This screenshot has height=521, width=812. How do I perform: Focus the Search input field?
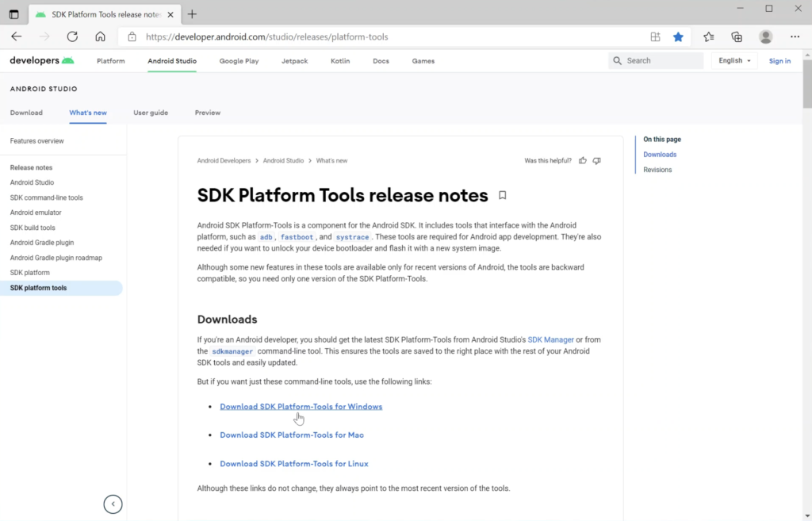[656, 60]
